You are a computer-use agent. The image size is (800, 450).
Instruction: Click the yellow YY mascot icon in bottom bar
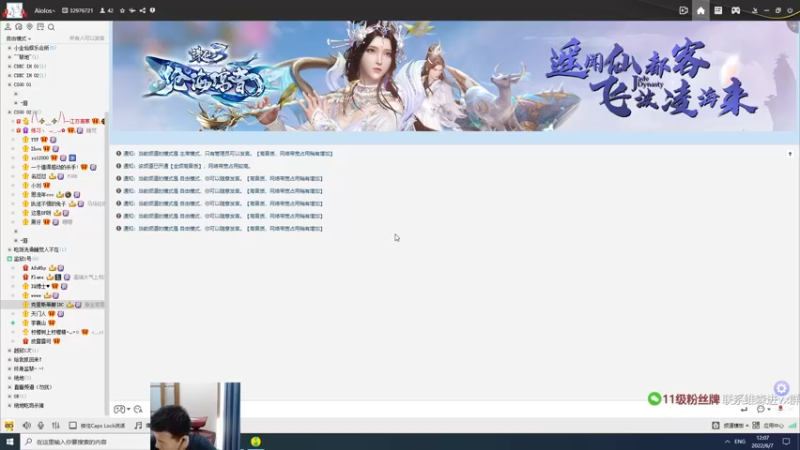click(9, 426)
